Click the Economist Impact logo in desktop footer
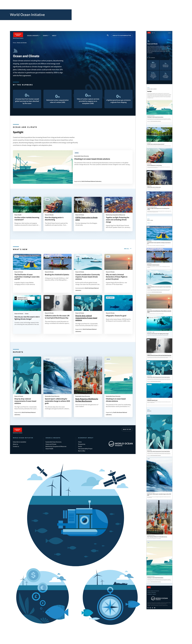Viewport: 192px width, 644px height. (x=18, y=429)
